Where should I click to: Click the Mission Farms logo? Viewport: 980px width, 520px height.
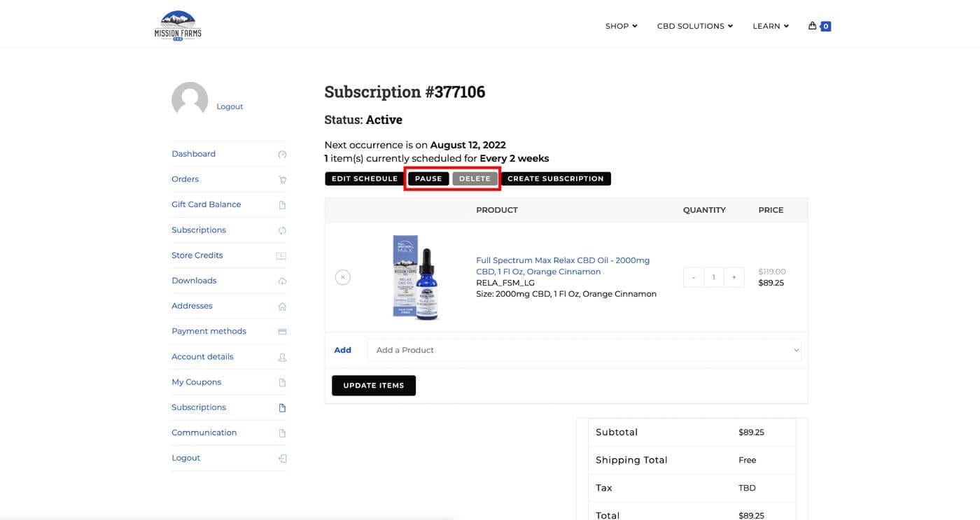tap(178, 26)
